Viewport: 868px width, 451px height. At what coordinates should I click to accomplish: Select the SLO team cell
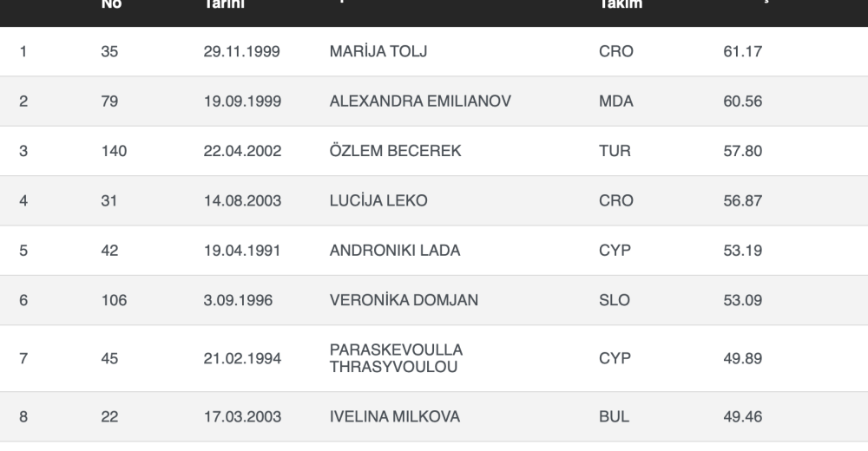[615, 301]
